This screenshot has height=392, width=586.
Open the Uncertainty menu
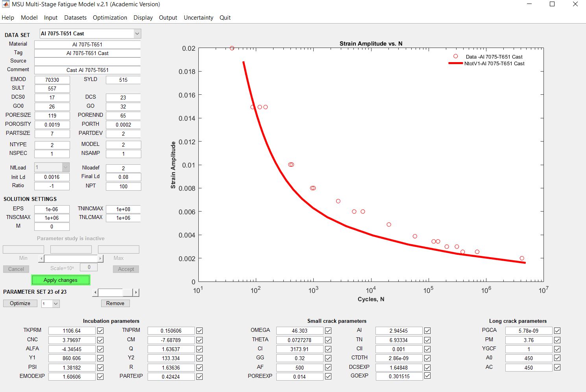pos(198,18)
